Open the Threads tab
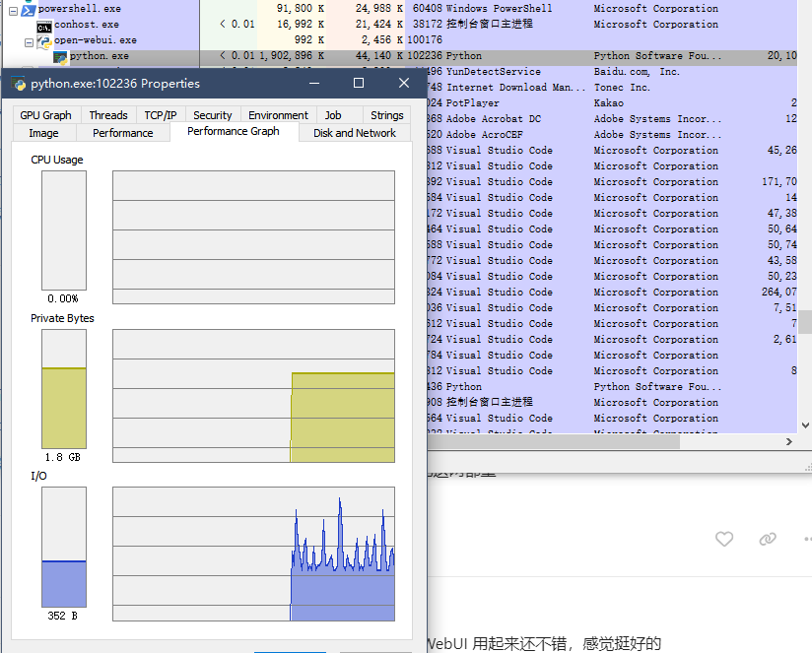 pos(108,115)
